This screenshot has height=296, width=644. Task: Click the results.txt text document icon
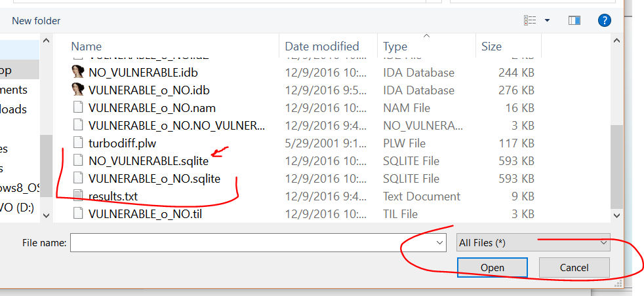click(x=79, y=196)
